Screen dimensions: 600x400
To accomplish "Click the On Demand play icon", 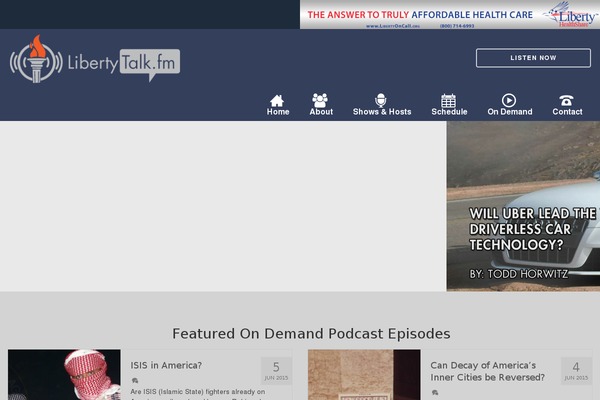I will (x=509, y=100).
